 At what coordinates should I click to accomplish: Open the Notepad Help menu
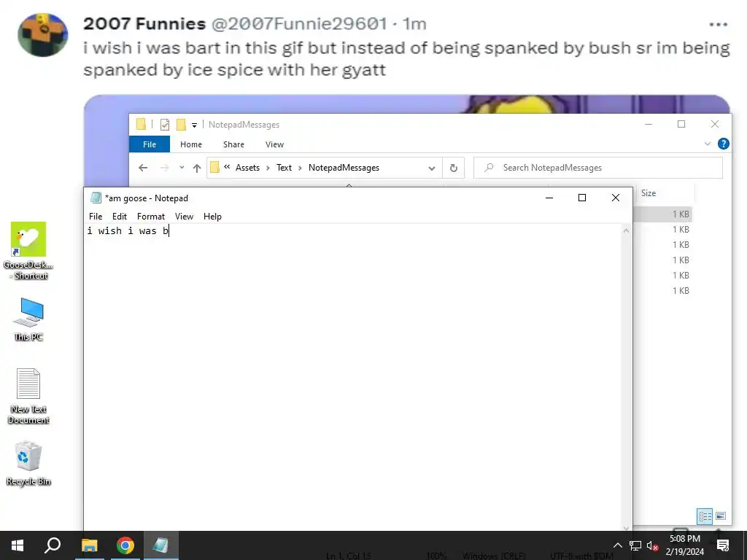click(212, 216)
